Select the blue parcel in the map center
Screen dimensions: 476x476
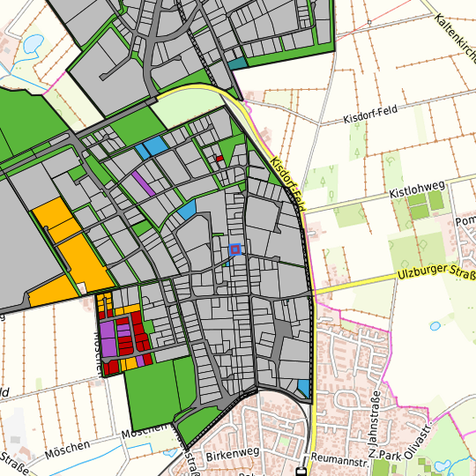point(187,210)
